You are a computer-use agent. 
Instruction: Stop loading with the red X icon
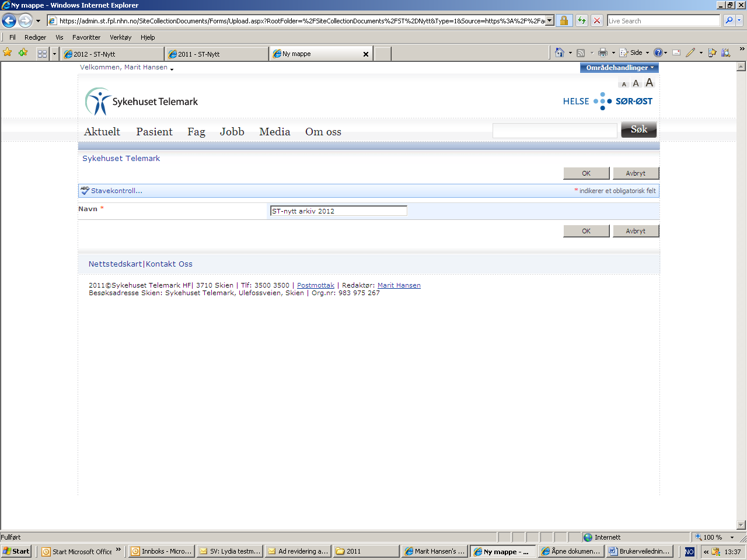597,21
